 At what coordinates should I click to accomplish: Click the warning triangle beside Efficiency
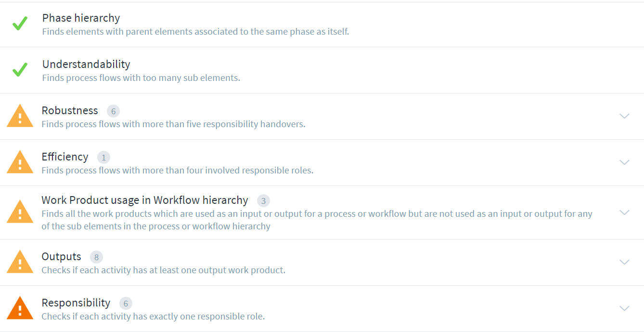(20, 162)
